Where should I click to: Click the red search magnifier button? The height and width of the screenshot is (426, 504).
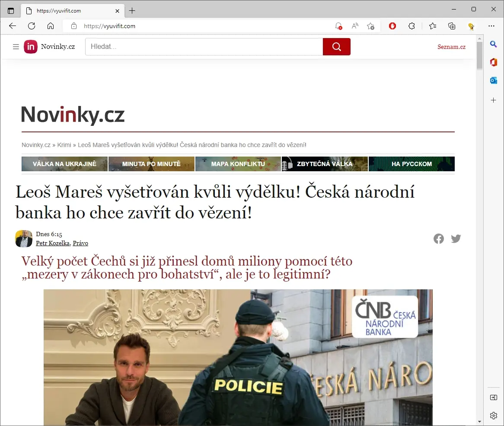[x=337, y=47]
